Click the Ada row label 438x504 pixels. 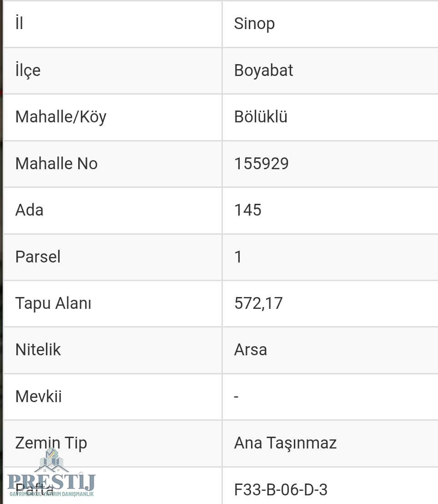pos(29,210)
